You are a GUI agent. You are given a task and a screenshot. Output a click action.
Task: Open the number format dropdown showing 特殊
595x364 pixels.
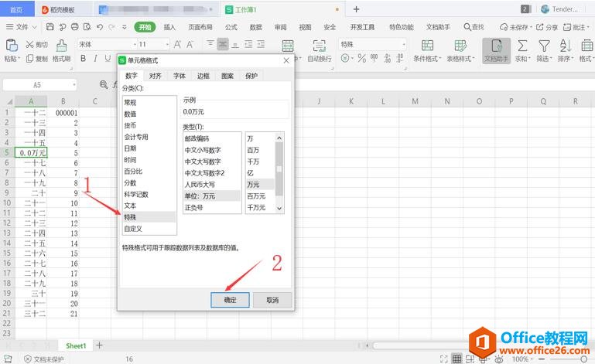click(x=403, y=45)
